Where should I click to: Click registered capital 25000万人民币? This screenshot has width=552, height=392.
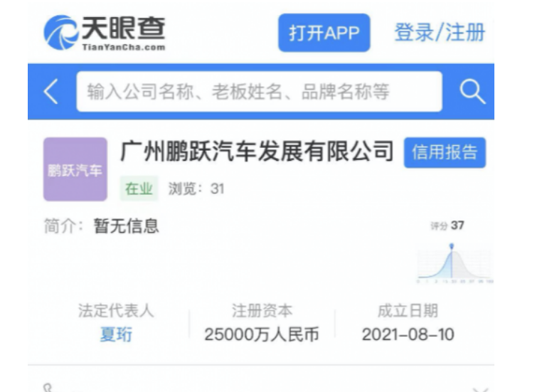(x=262, y=334)
